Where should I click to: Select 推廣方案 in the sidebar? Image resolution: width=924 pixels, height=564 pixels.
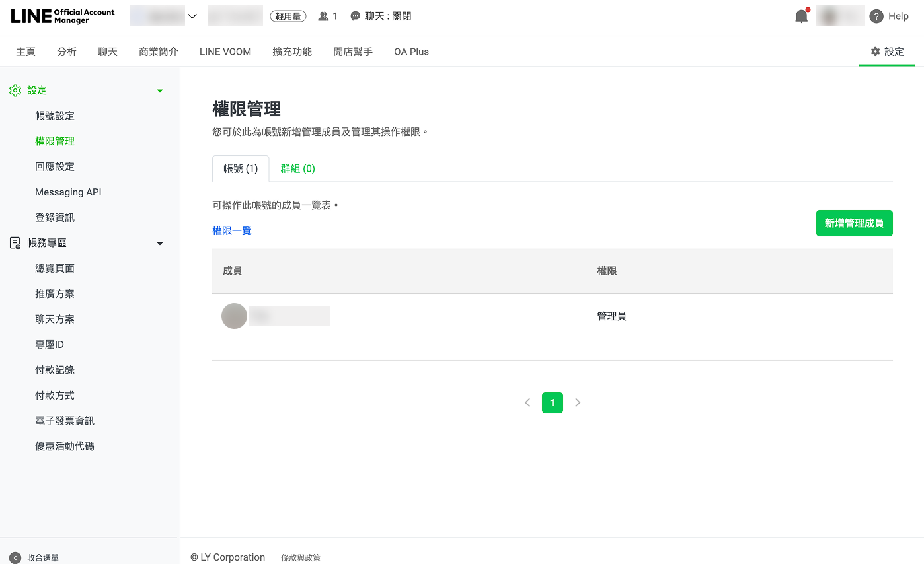pyautogui.click(x=55, y=294)
